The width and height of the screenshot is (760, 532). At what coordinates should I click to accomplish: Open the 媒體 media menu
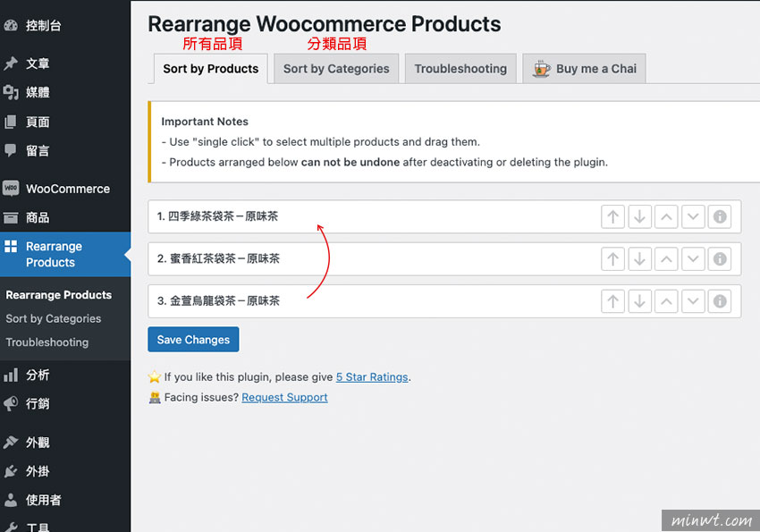[x=65, y=92]
